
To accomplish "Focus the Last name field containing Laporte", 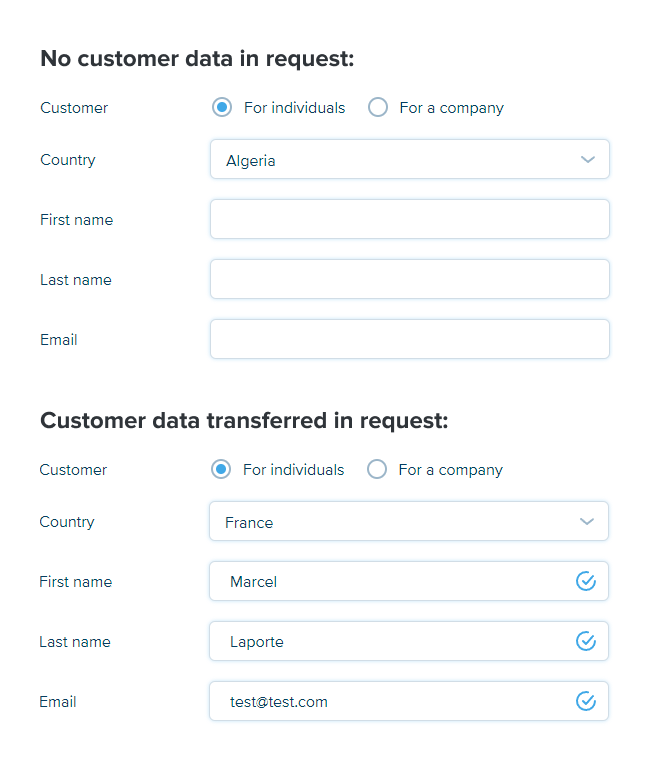I will click(x=390, y=642).
